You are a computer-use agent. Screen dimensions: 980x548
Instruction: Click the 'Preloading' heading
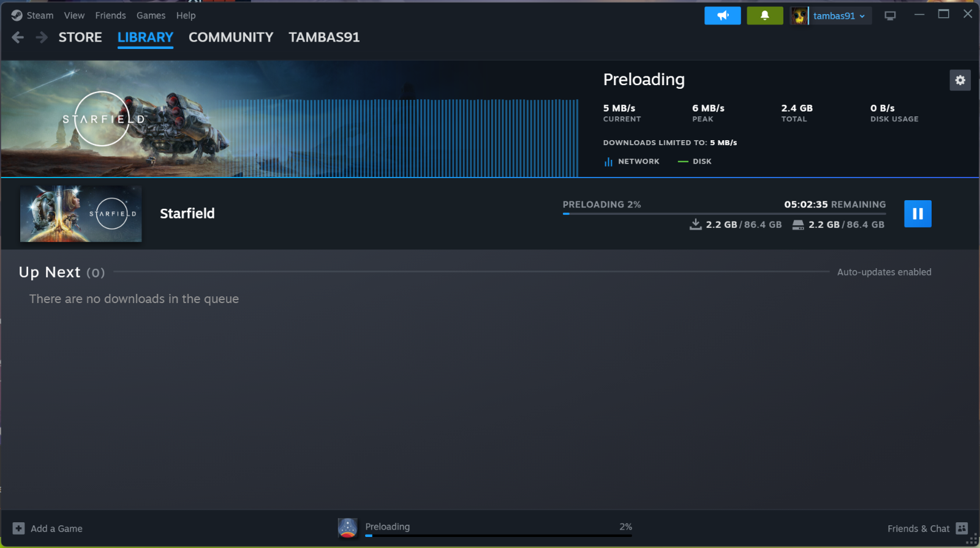click(x=644, y=80)
